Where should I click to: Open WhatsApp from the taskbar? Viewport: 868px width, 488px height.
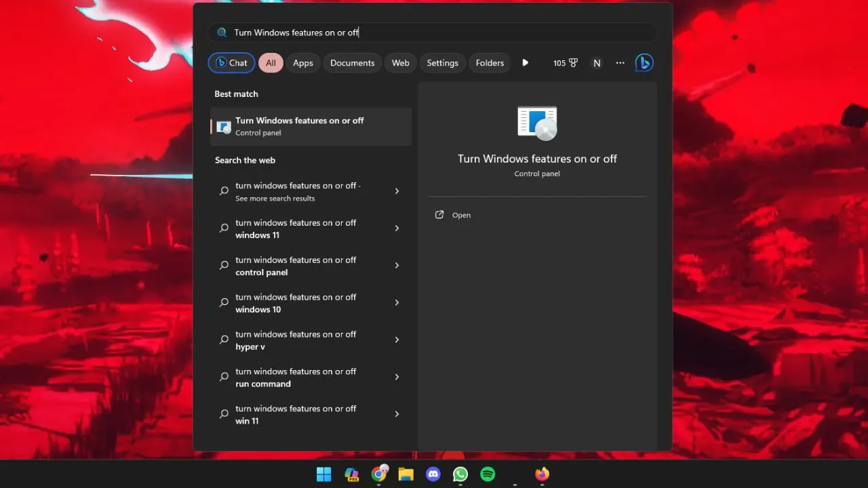click(460, 474)
